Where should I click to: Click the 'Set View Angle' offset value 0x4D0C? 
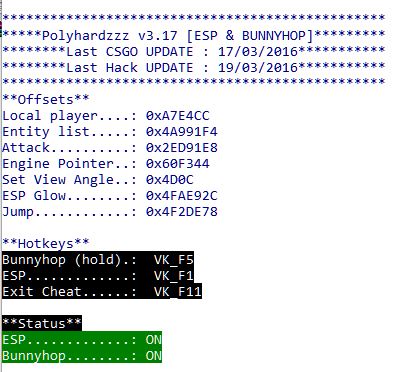170,180
